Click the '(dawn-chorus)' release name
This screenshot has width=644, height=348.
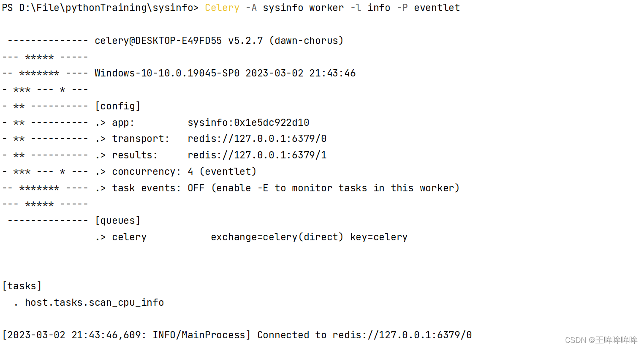pyautogui.click(x=306, y=41)
